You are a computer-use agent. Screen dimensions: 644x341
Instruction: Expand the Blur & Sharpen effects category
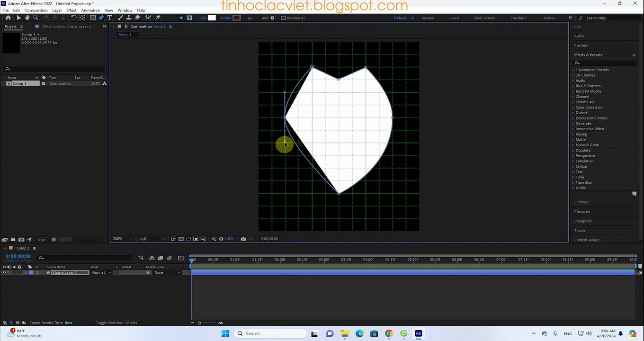(x=573, y=86)
